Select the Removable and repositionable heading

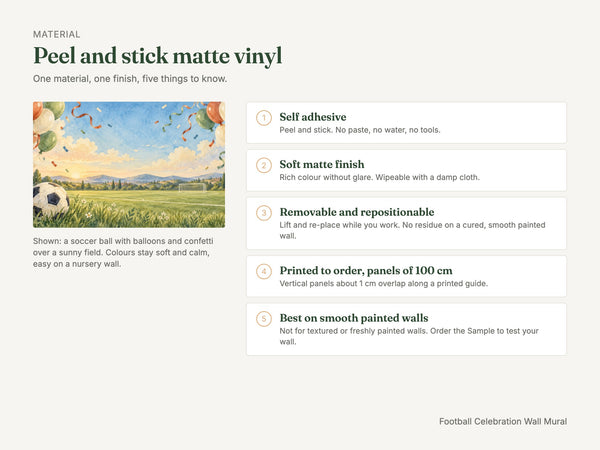(357, 212)
